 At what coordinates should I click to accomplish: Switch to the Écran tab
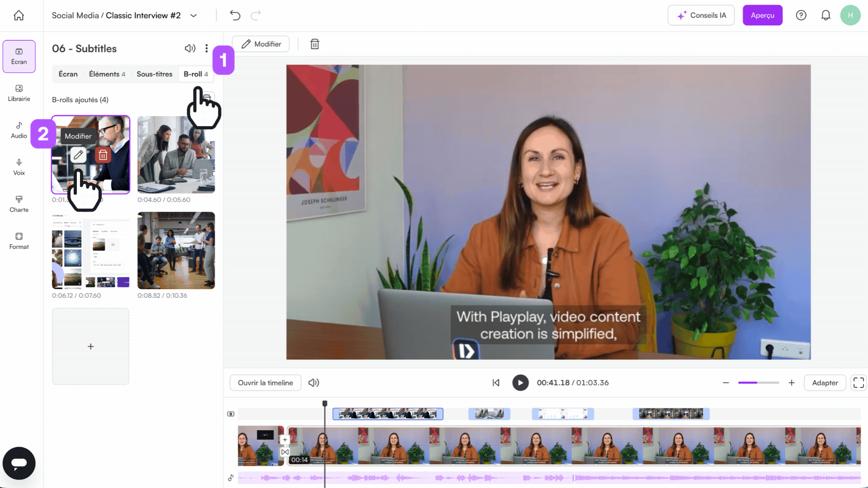[x=68, y=74]
